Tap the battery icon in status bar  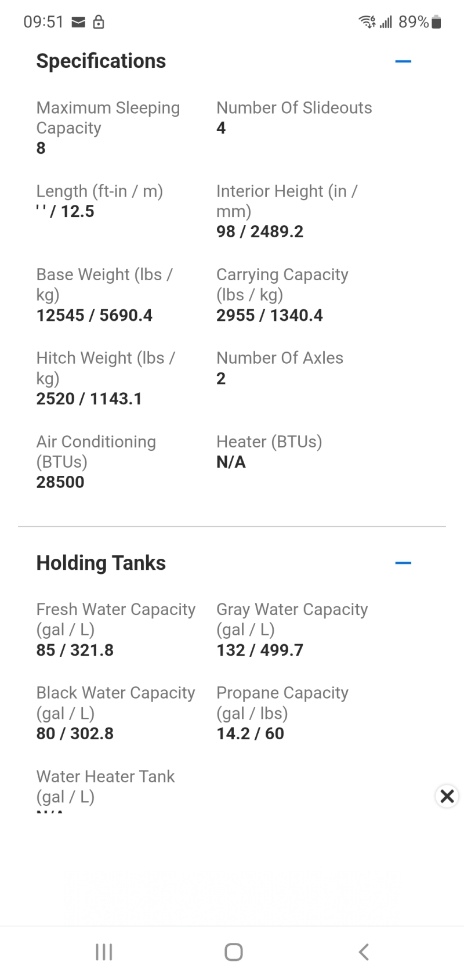coord(436,23)
